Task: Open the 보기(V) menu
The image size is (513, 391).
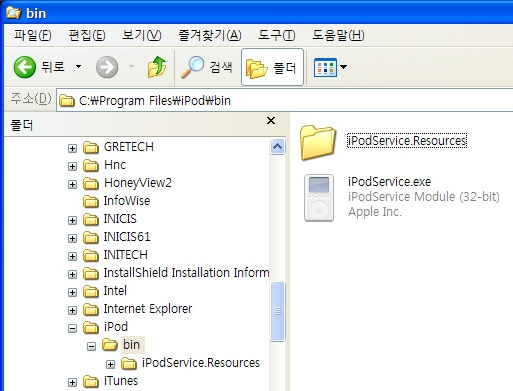Action: coord(142,35)
